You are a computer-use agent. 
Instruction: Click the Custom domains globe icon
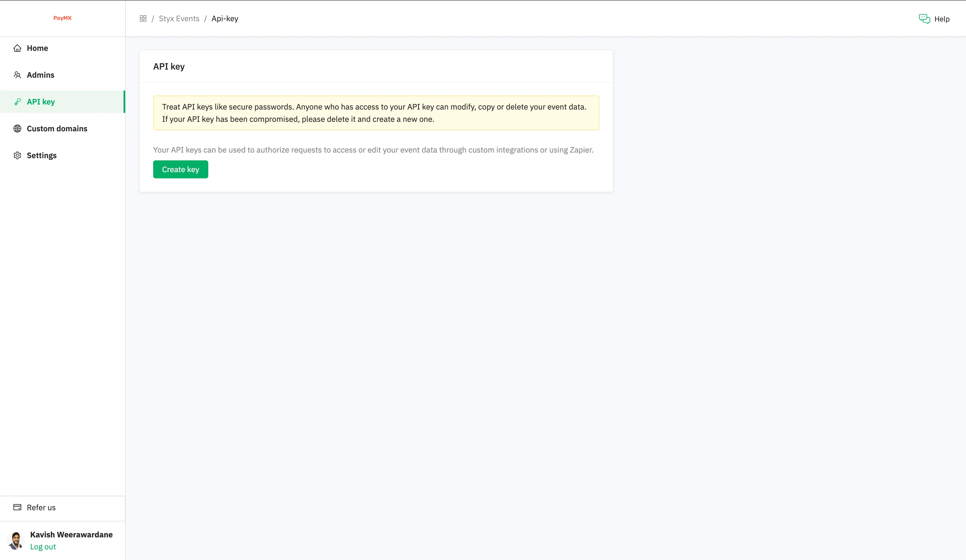click(x=17, y=129)
